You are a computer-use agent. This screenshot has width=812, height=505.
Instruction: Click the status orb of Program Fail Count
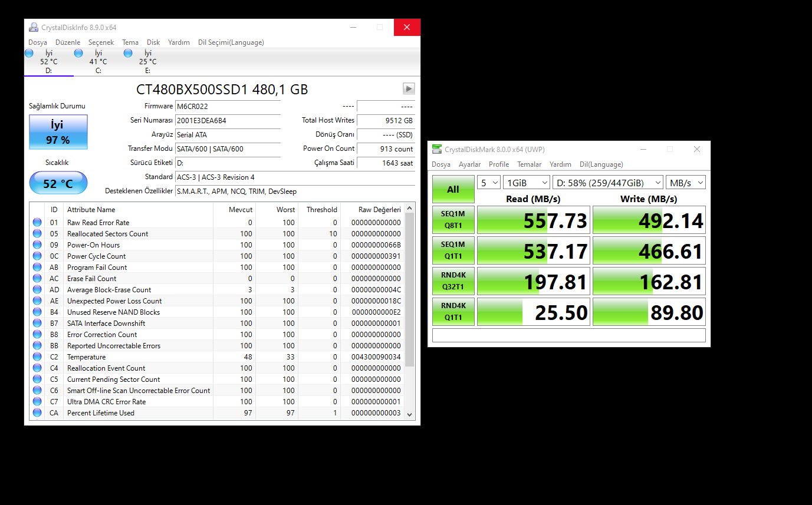coord(37,267)
